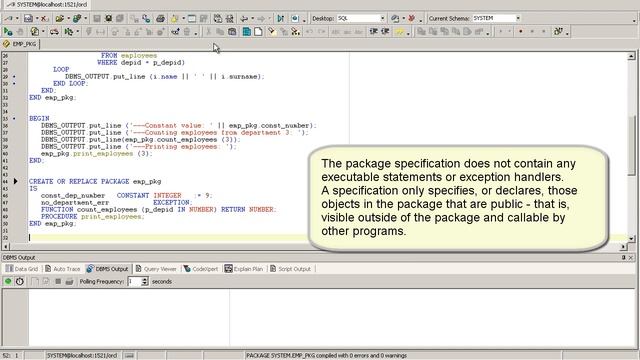Expand dropdown beside second-row green tree icon
640x360 pixels.
(x=78, y=31)
